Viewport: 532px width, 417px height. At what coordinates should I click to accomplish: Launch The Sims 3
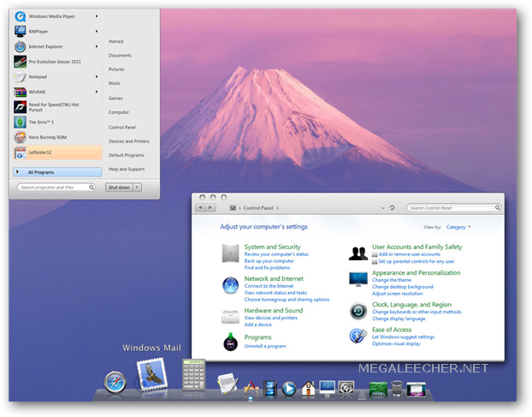[56, 122]
